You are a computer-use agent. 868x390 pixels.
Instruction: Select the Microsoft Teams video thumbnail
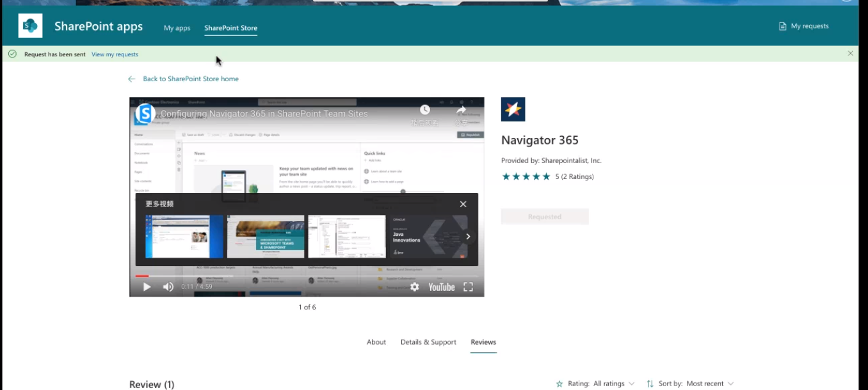[265, 236]
